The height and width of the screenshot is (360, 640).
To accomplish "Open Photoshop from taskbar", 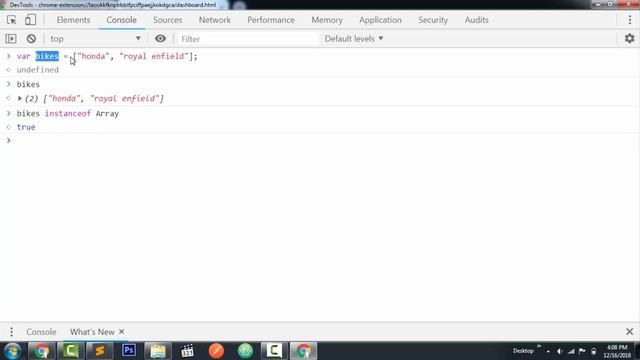I will tap(129, 351).
